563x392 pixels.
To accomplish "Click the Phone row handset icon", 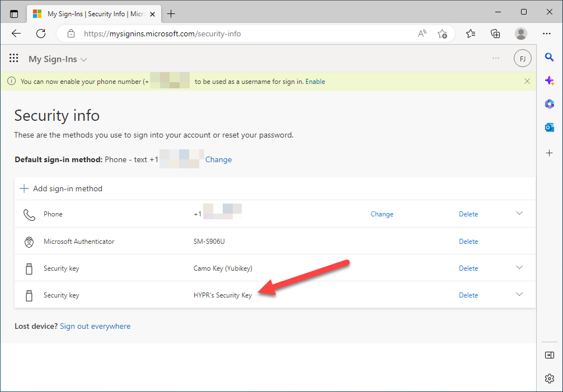I will pos(29,215).
